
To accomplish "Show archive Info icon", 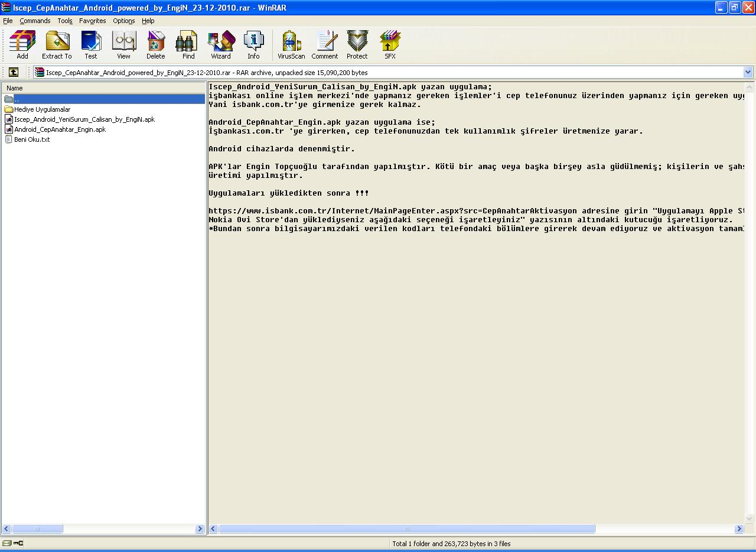I will [x=253, y=45].
